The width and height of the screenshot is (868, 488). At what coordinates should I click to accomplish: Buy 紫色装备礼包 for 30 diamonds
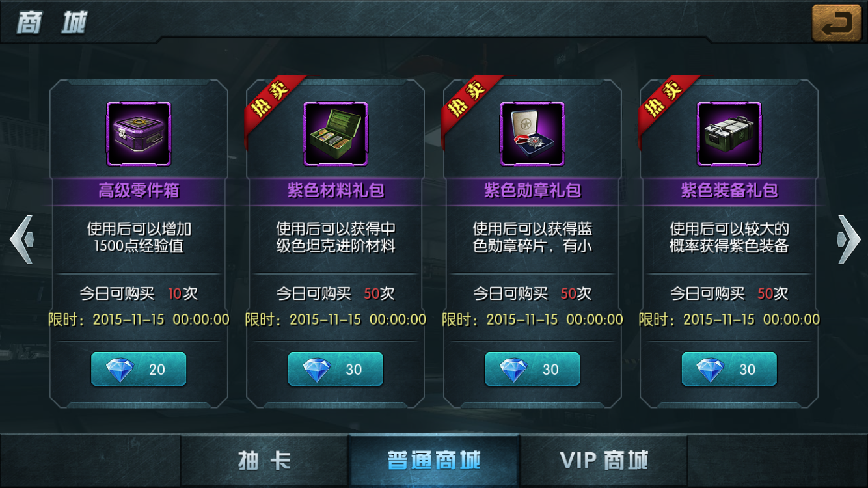[729, 370]
